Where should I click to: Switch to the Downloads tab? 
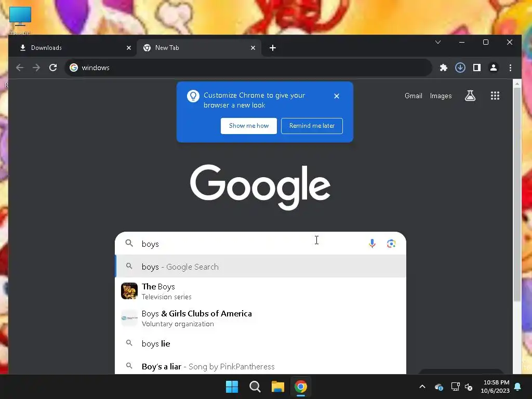pos(73,48)
